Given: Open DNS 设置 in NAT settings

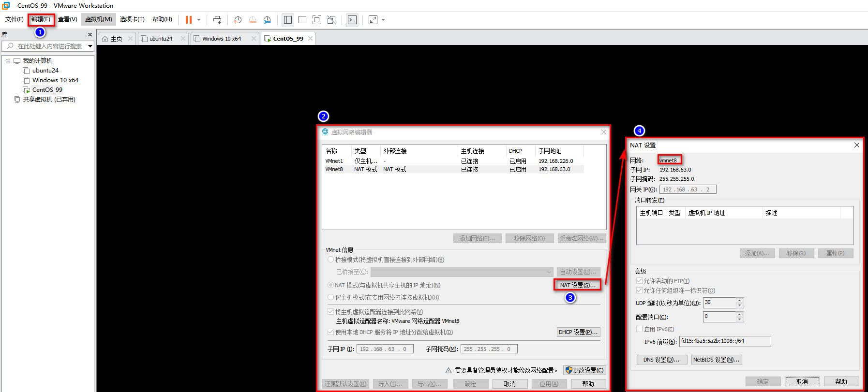Looking at the screenshot, I should (x=661, y=360).
